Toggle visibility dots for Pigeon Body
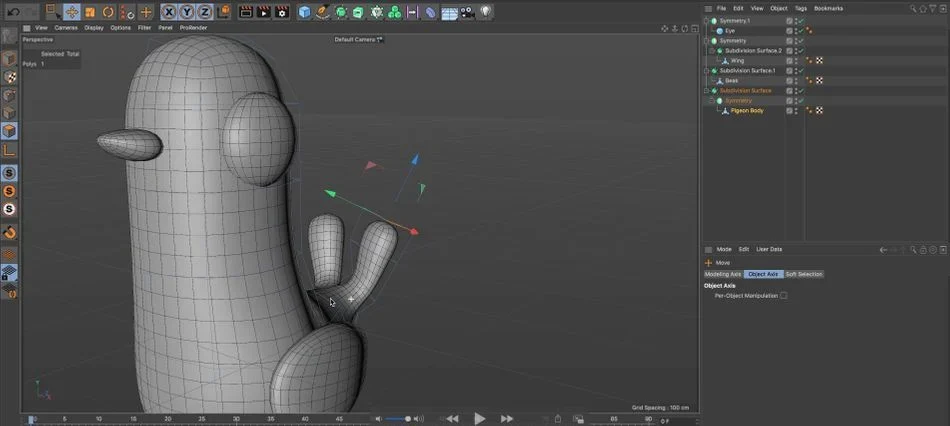Viewport: 950px width, 426px height. 796,111
